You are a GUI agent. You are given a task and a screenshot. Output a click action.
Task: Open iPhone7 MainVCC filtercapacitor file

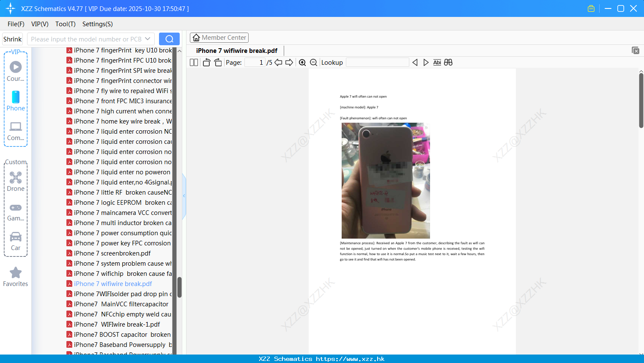pyautogui.click(x=117, y=304)
